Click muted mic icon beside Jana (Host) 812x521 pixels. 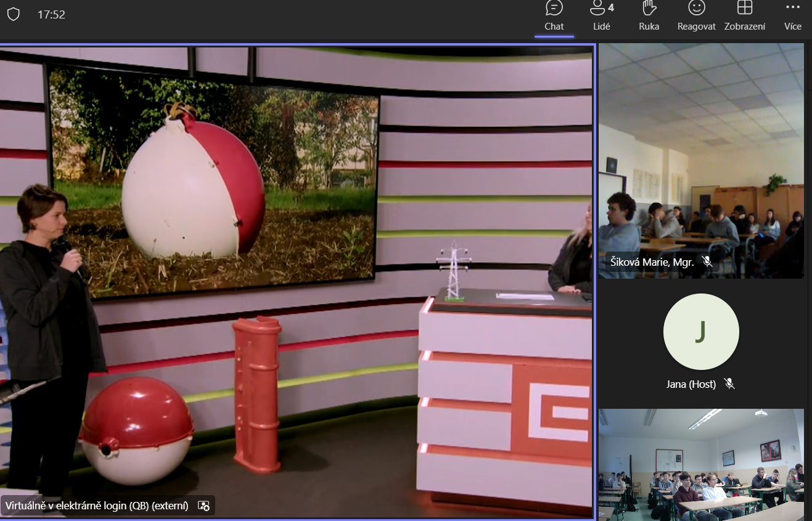point(729,384)
